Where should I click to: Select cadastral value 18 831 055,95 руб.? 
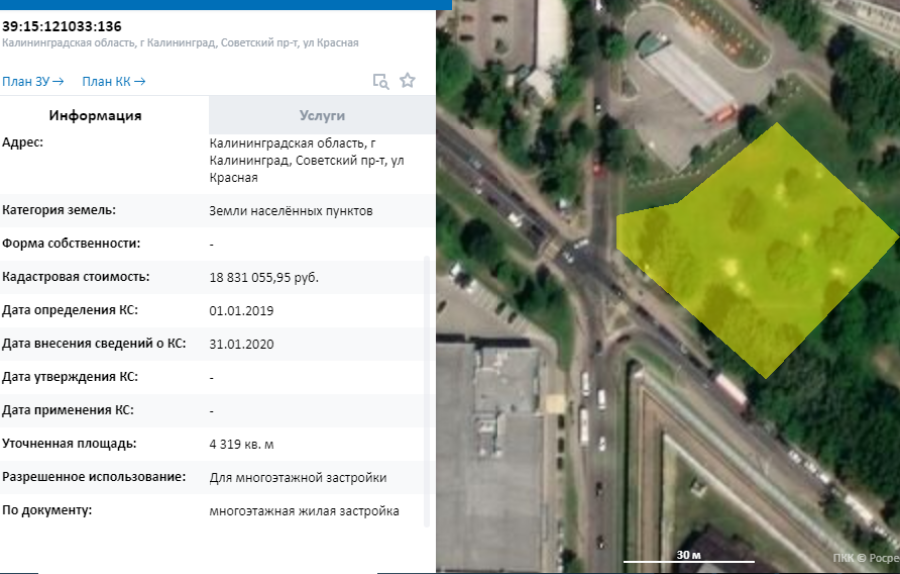coord(263,278)
